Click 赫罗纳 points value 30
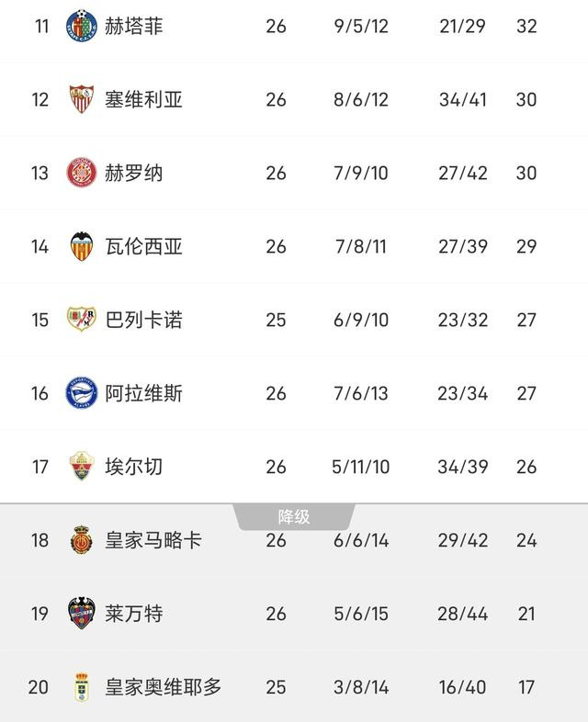 coord(526,173)
